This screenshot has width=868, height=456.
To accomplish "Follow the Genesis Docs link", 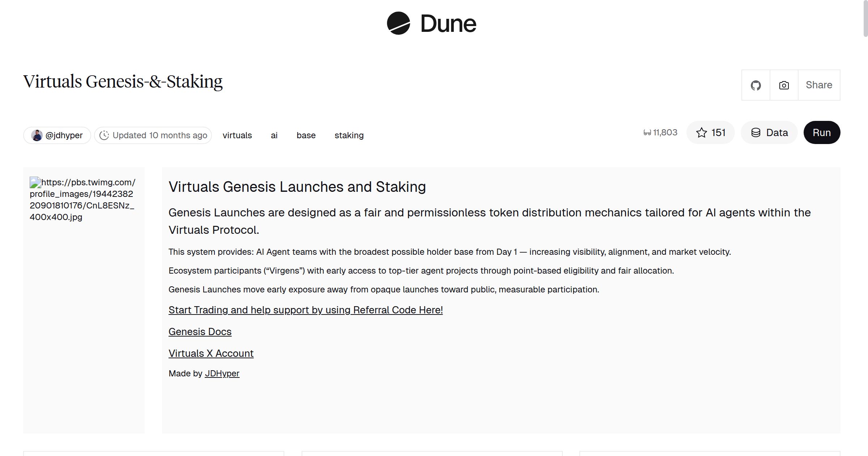I will pos(200,331).
